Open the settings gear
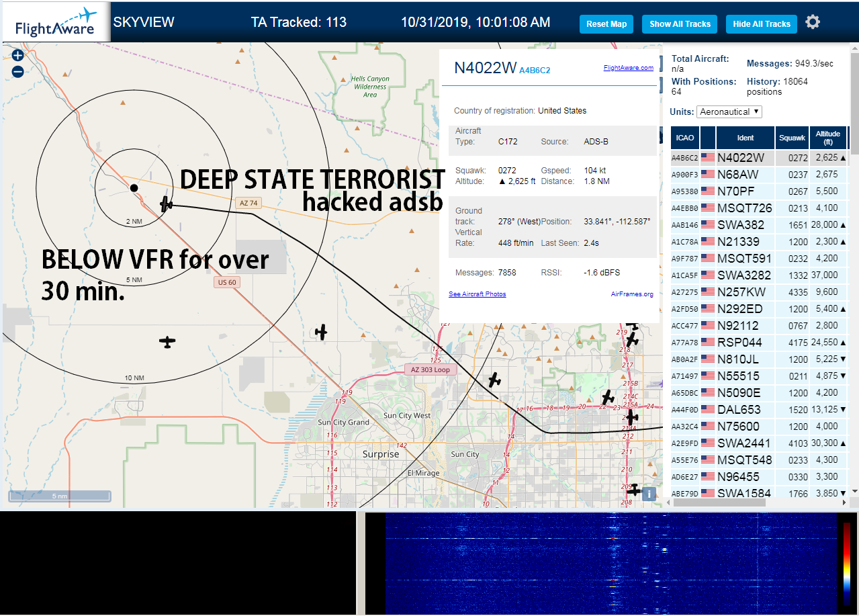Viewport: 859px width, 616px height. coord(813,22)
